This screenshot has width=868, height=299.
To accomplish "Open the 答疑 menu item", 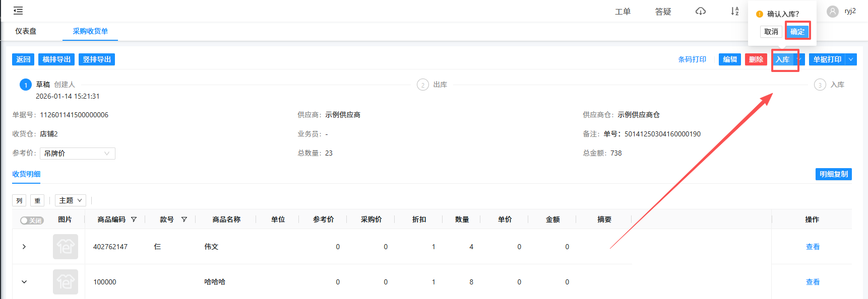I will [x=663, y=12].
